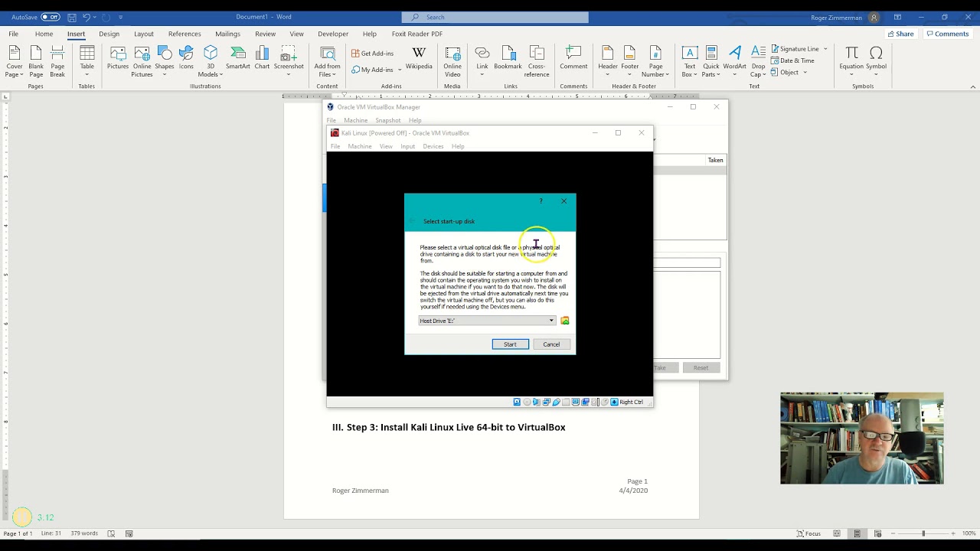Switch to the Mailings tab
This screenshot has height=551, width=980.
[x=228, y=34]
